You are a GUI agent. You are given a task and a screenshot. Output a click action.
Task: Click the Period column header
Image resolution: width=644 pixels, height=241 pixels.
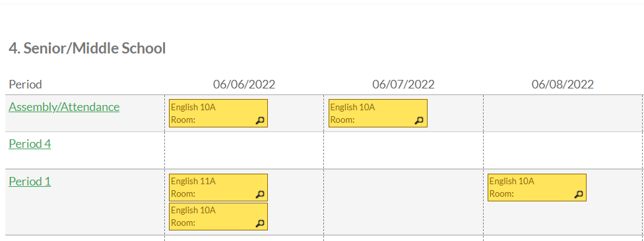click(26, 85)
